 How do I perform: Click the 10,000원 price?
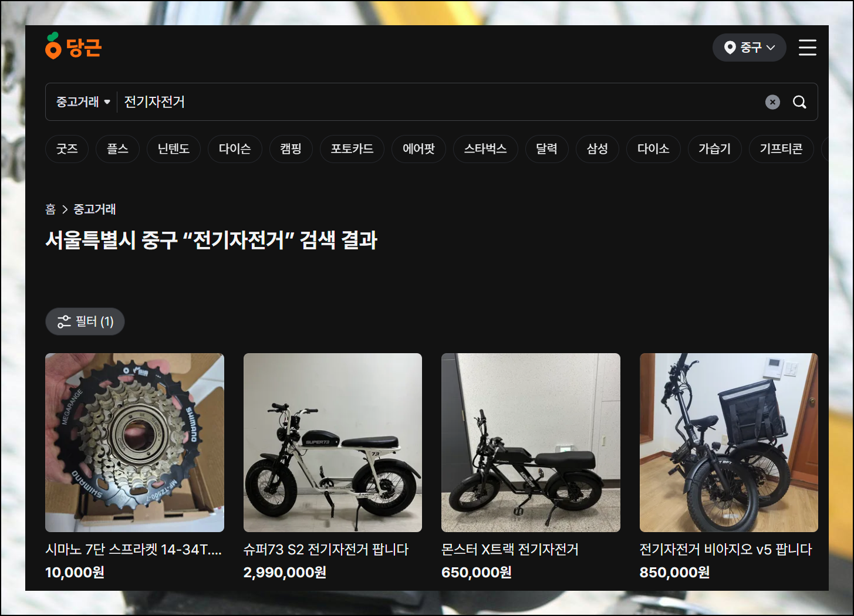(x=75, y=573)
